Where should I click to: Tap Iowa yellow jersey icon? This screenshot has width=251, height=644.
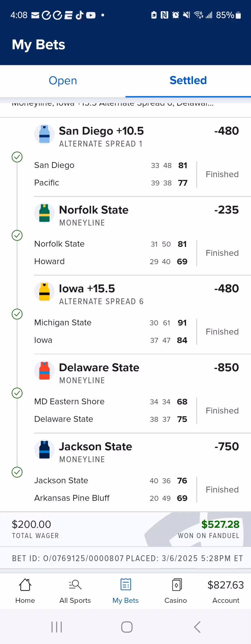44,292
